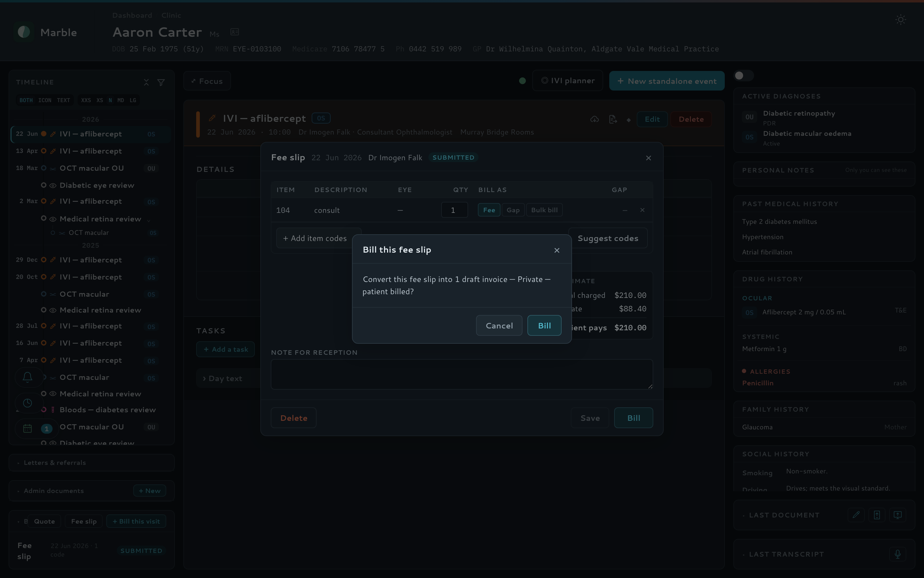The height and width of the screenshot is (578, 924).
Task: Toggle the switch above Active Diagnoses
Action: [x=743, y=76]
